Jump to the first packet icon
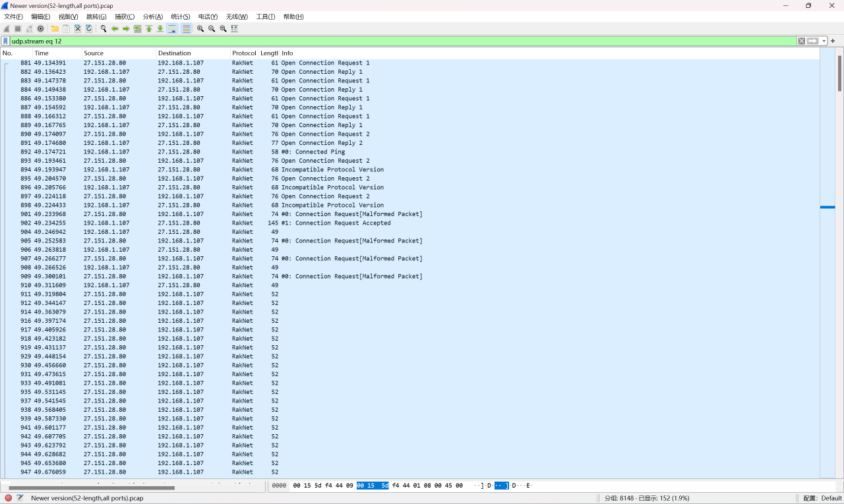This screenshot has height=504, width=844. 149,29
